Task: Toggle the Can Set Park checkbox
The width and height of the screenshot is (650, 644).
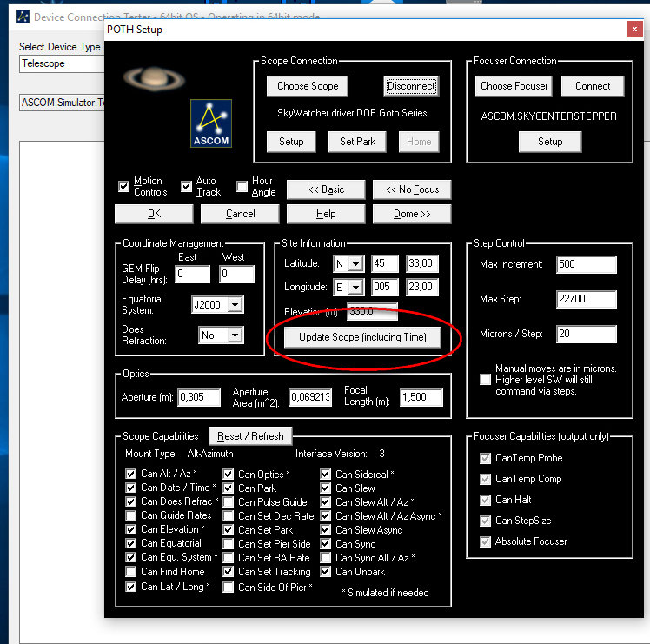Action: coord(228,530)
